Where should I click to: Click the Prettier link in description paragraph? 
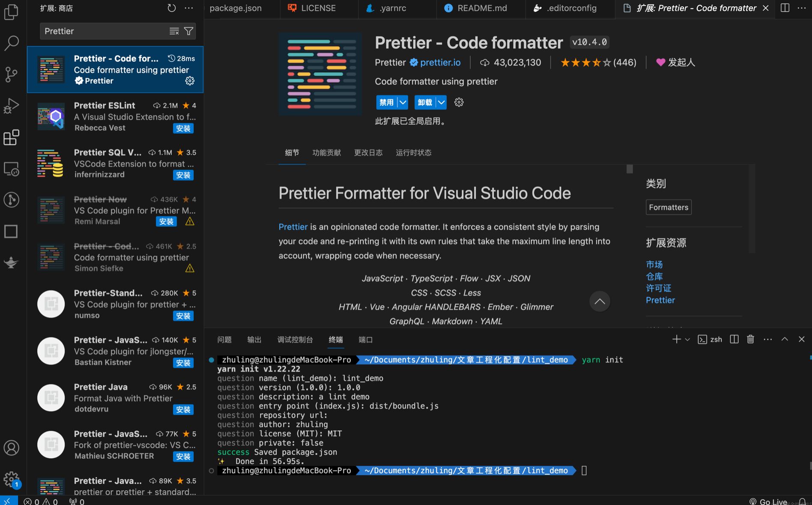pyautogui.click(x=293, y=227)
